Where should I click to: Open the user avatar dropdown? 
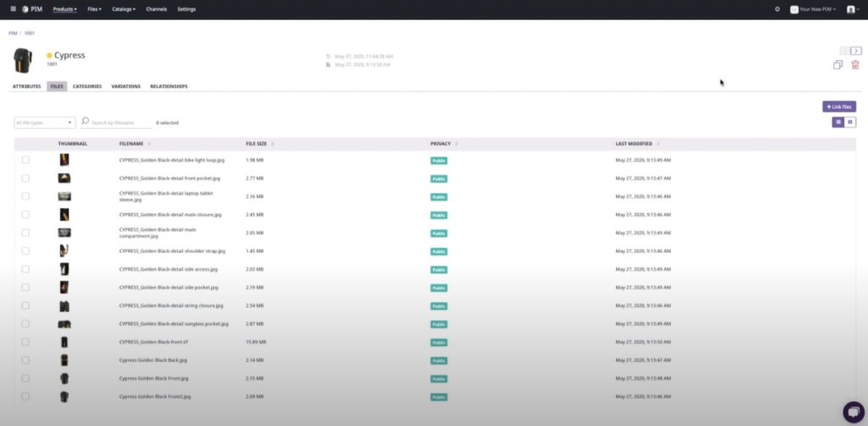click(x=853, y=9)
